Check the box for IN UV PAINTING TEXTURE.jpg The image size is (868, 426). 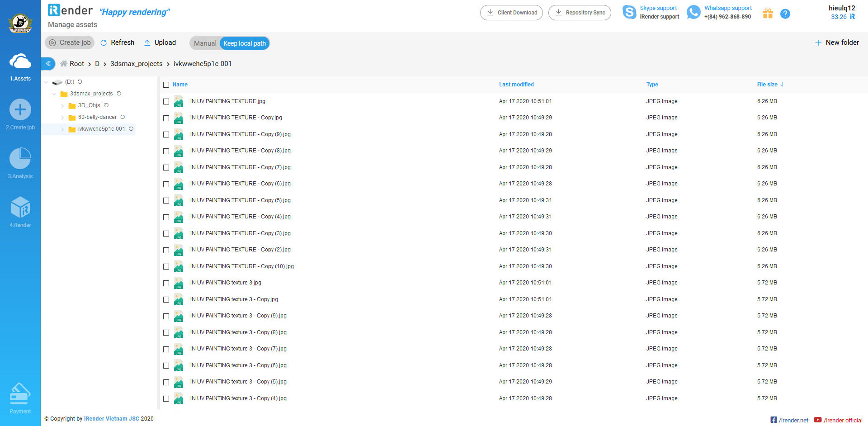coord(166,101)
